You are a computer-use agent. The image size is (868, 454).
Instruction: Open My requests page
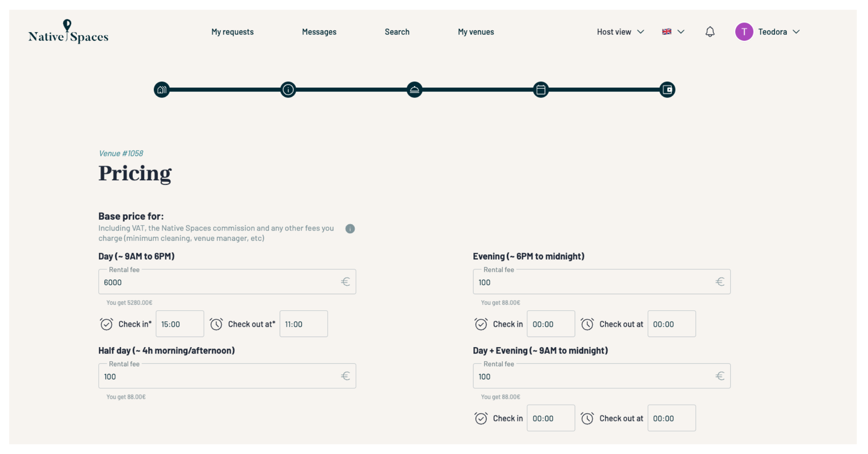coord(232,32)
